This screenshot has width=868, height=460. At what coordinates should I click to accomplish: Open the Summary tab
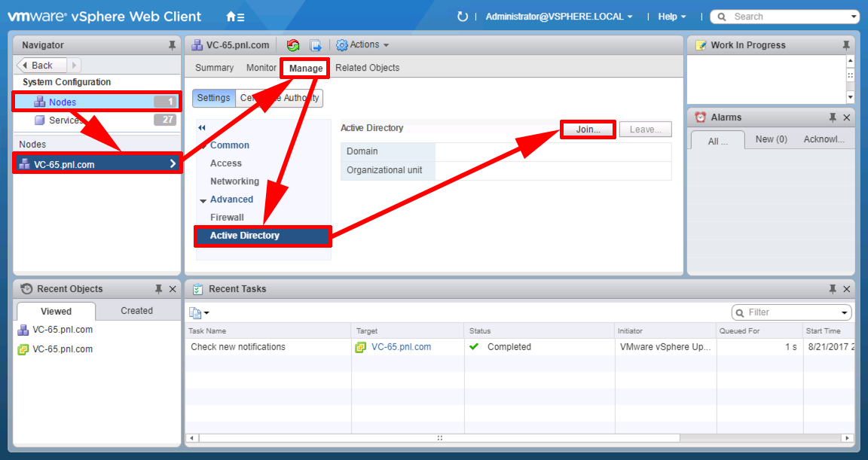[x=214, y=68]
